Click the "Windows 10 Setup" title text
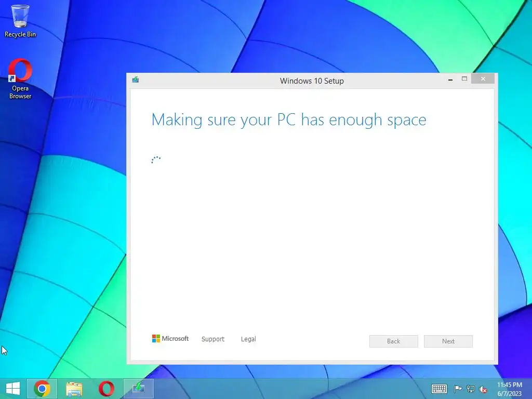Image resolution: width=532 pixels, height=399 pixels. coord(312,81)
